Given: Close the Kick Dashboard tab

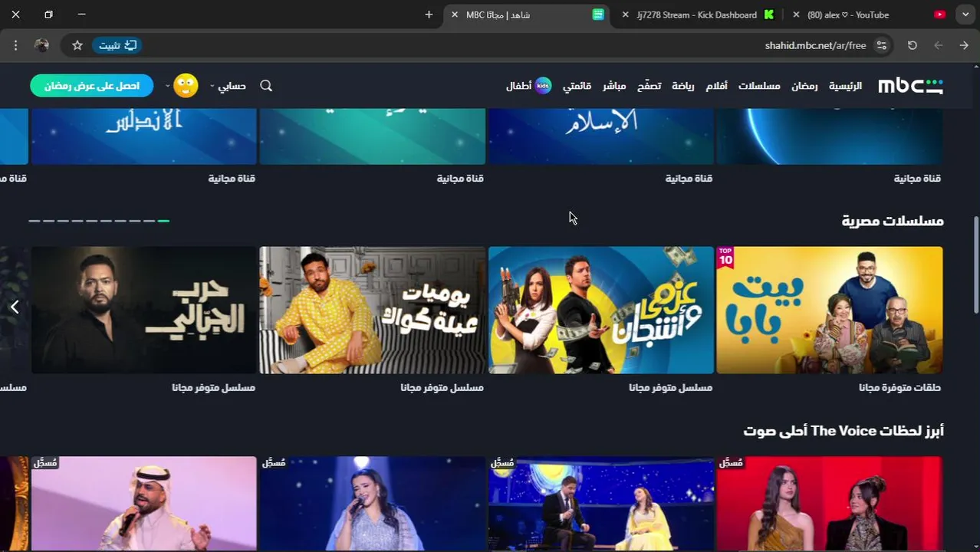Looking at the screenshot, I should pos(625,15).
